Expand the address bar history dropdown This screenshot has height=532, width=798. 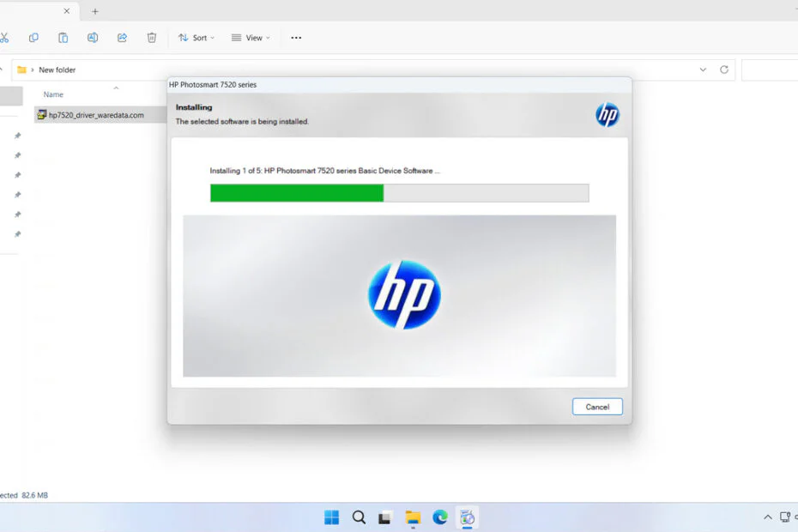(x=703, y=70)
